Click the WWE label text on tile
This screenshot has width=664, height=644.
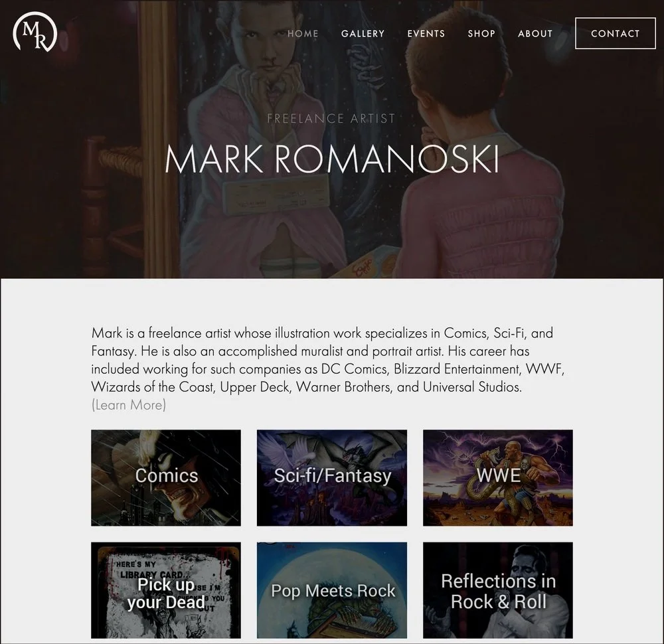point(499,475)
